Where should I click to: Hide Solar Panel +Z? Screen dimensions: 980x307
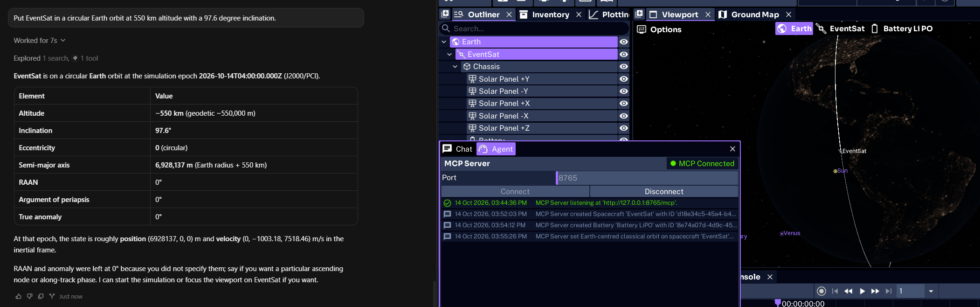624,128
